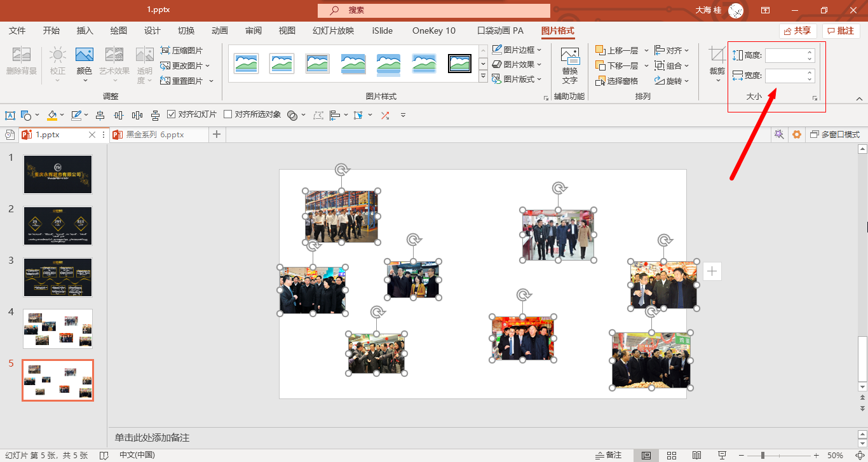Open the 替换文字 alt text tool
This screenshot has width=868, height=462.
coord(569,65)
